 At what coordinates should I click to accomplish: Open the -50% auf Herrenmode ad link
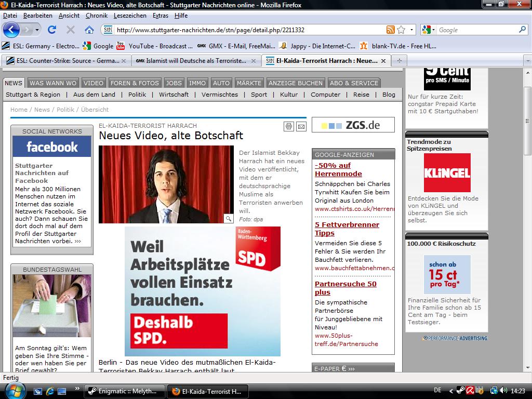tap(338, 170)
